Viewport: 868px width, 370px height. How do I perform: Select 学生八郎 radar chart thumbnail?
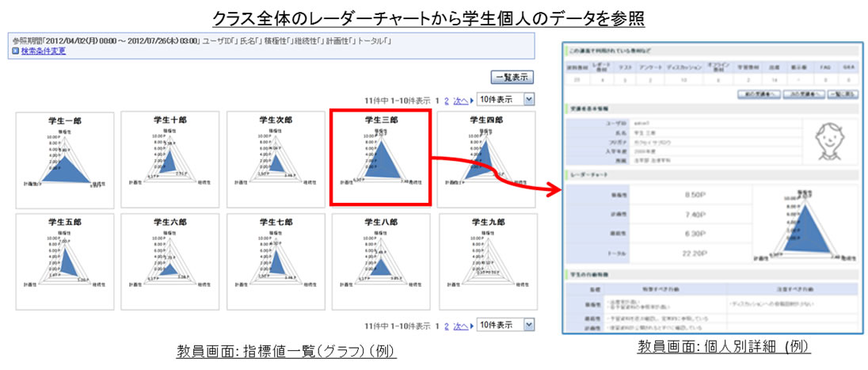(x=380, y=261)
